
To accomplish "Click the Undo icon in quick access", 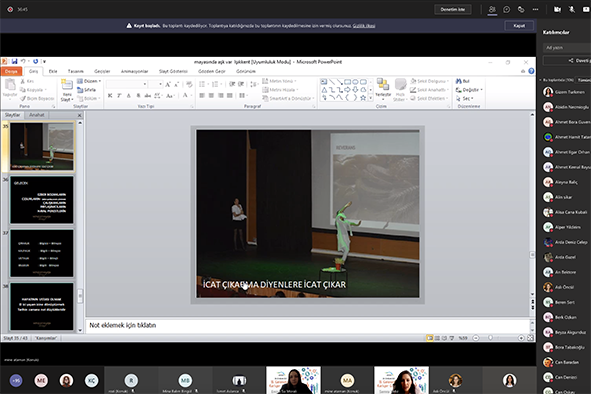I will (x=23, y=61).
